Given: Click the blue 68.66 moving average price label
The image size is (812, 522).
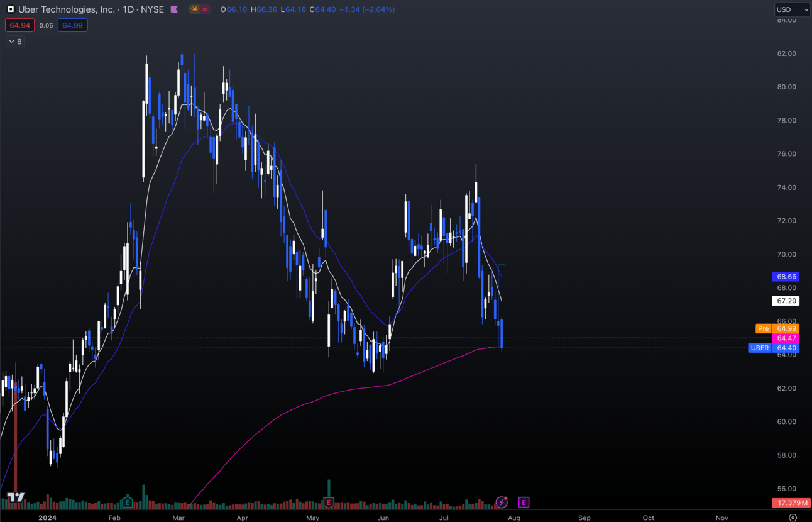Looking at the screenshot, I should [x=786, y=277].
